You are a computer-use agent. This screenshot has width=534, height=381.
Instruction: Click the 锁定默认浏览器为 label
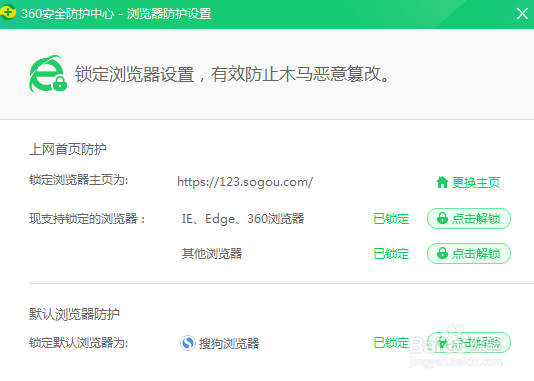tap(78, 343)
